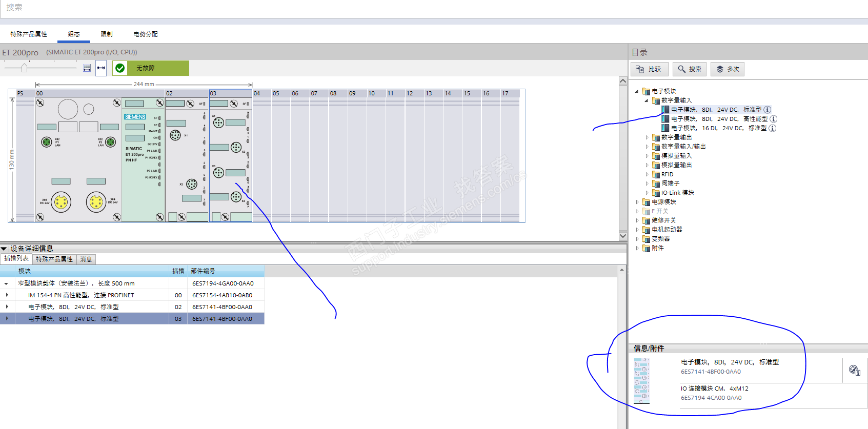Expand the 模拟量输入 folder

[647, 156]
